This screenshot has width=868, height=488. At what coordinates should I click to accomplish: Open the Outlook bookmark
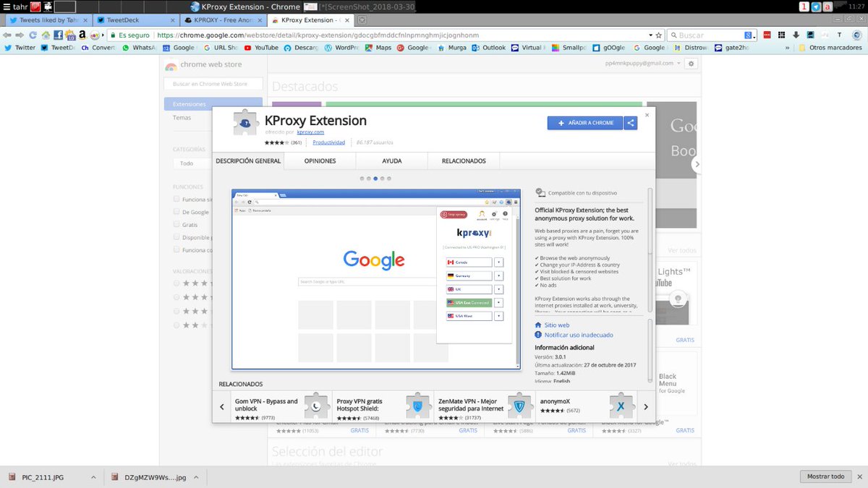click(x=488, y=48)
